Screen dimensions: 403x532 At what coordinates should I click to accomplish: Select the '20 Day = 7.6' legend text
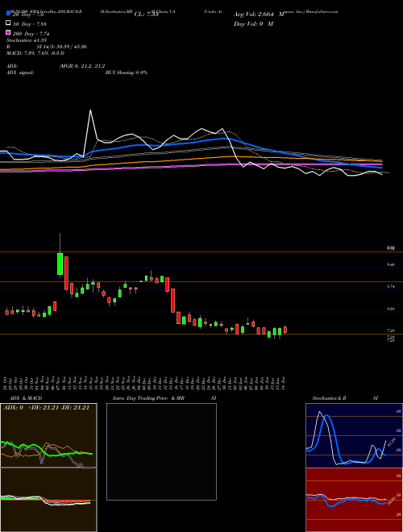[28, 15]
